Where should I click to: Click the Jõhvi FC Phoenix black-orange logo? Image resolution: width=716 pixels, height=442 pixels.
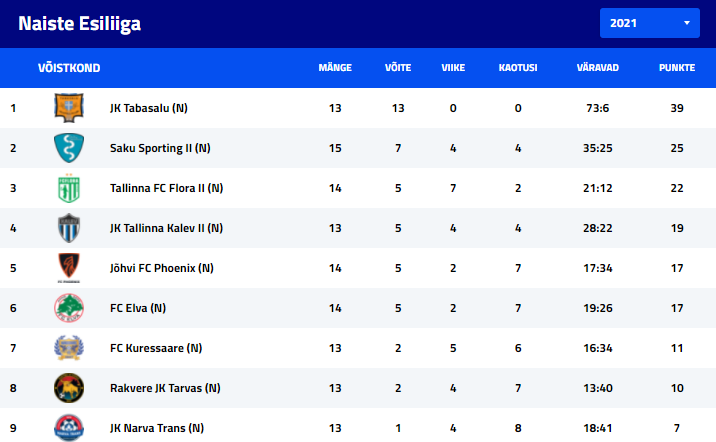point(69,268)
